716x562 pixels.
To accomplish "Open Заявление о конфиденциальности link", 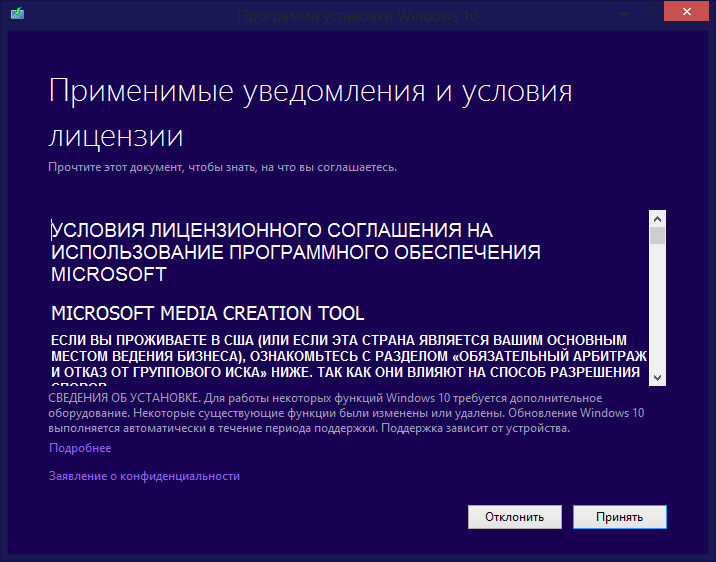I will 144,476.
